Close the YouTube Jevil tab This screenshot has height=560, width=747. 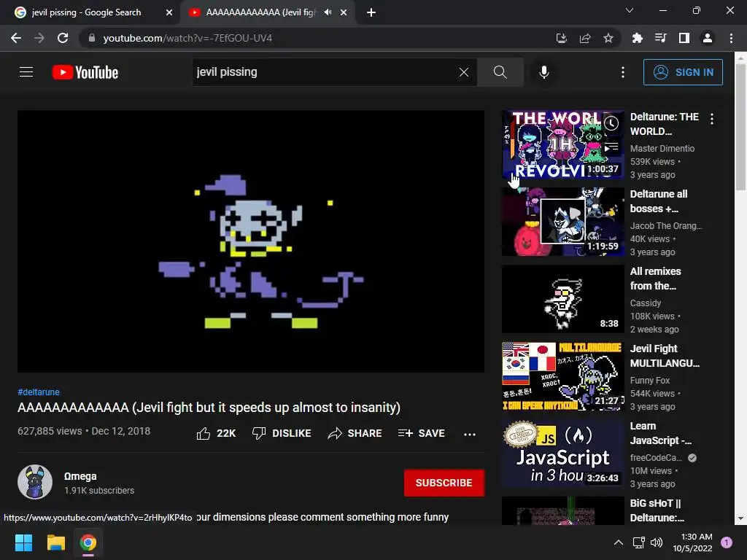point(344,12)
